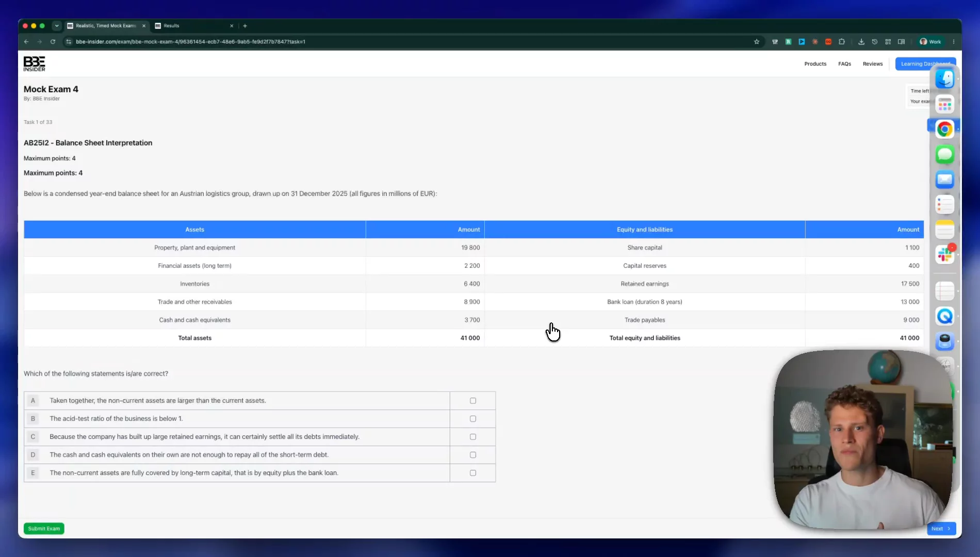
Task: Open Slack from the Dock
Action: (944, 254)
